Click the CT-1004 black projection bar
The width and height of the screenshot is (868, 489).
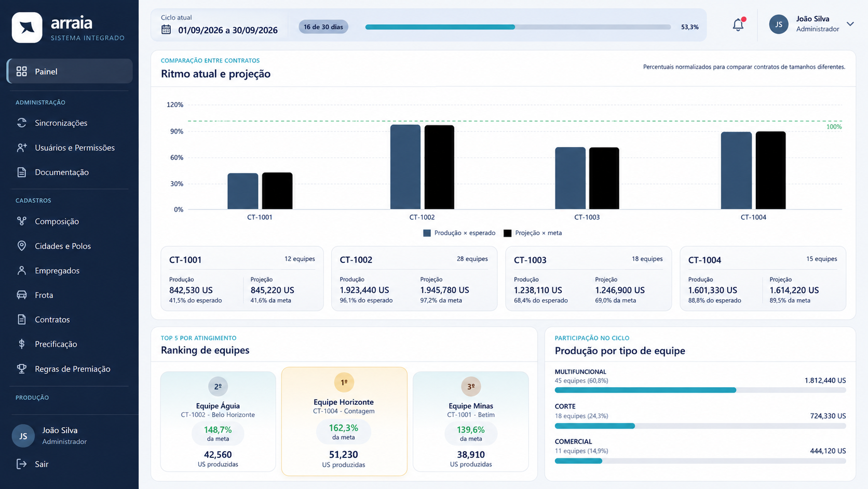(x=770, y=170)
